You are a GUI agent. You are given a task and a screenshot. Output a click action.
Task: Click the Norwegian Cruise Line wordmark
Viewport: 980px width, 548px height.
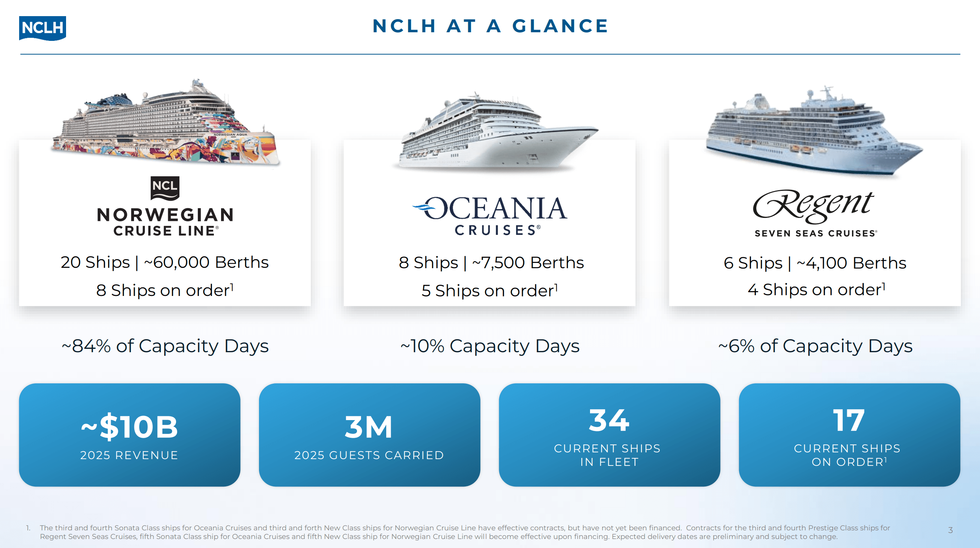tap(165, 222)
